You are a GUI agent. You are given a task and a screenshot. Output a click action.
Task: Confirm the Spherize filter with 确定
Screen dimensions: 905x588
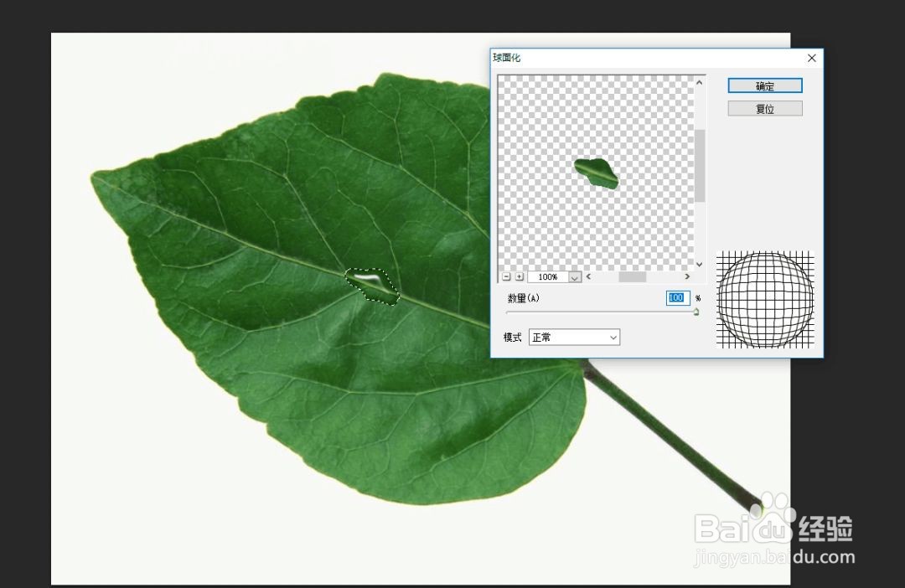point(765,86)
